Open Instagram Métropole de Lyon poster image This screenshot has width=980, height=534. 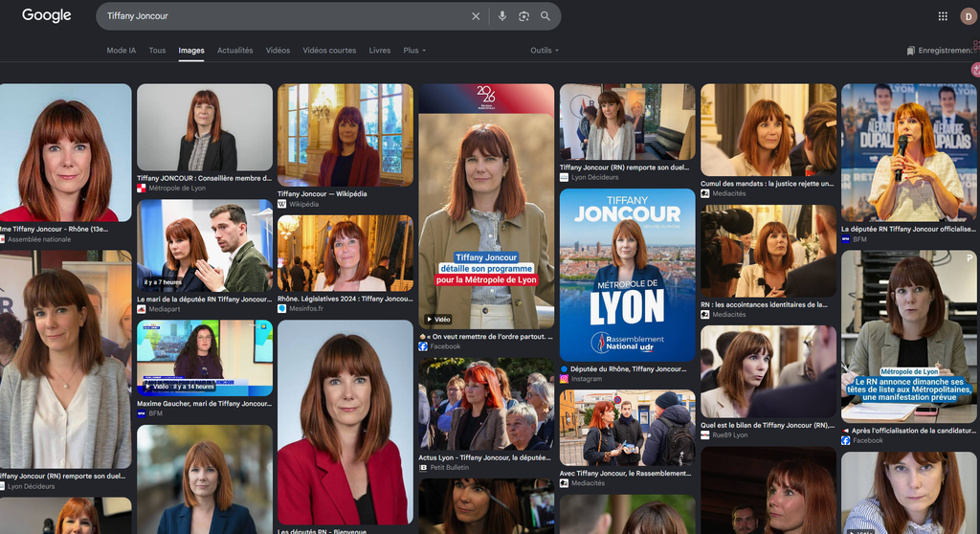627,275
